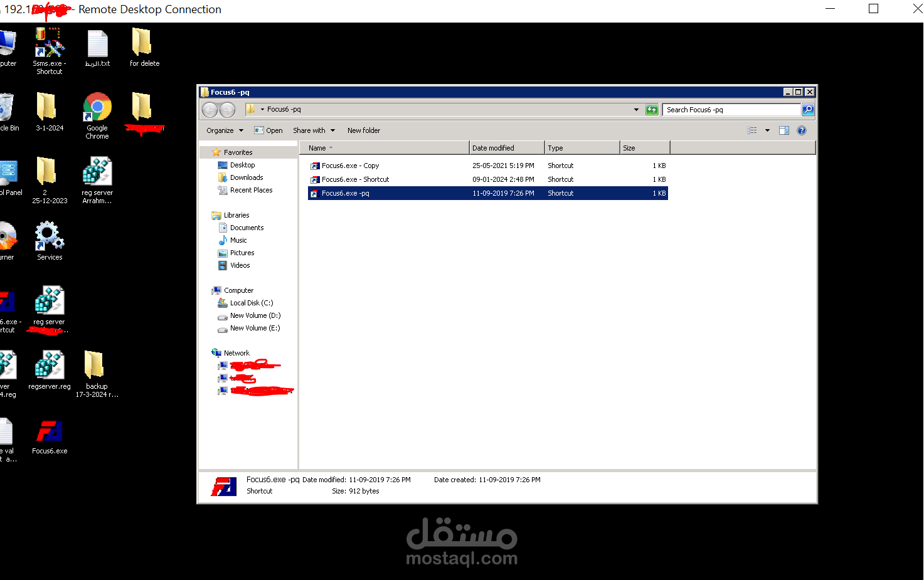Click the date '25-05-2021 5:19 PM'
This screenshot has width=924, height=580.
click(503, 166)
